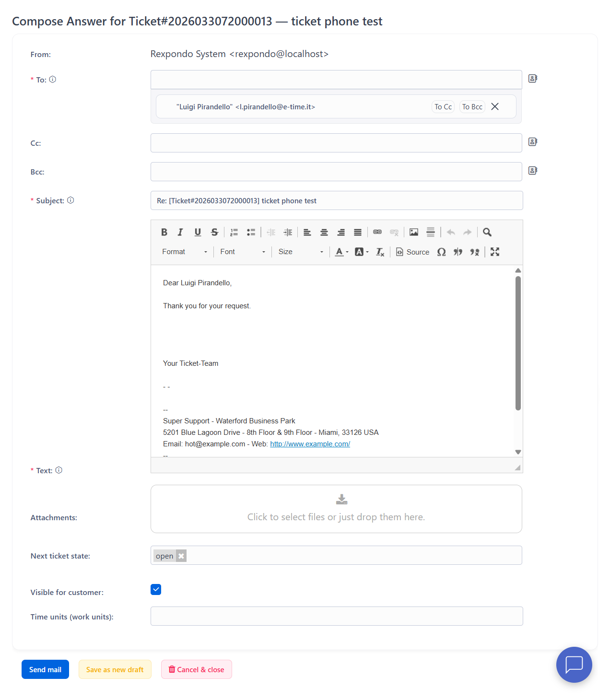Image resolution: width=610 pixels, height=700 pixels.
Task: Open the example.com link in signature
Action: [310, 444]
